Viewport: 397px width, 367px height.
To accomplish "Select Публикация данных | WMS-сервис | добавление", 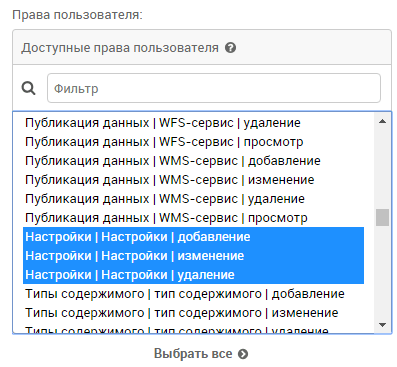I will (193, 161).
